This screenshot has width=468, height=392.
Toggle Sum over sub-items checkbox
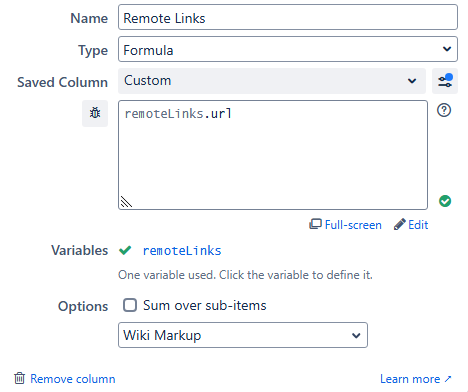130,305
